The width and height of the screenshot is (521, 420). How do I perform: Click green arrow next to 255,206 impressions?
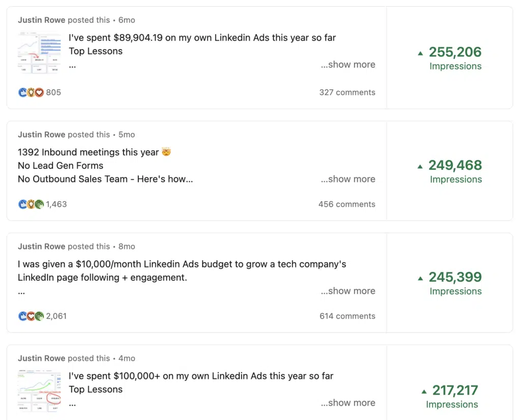point(420,53)
